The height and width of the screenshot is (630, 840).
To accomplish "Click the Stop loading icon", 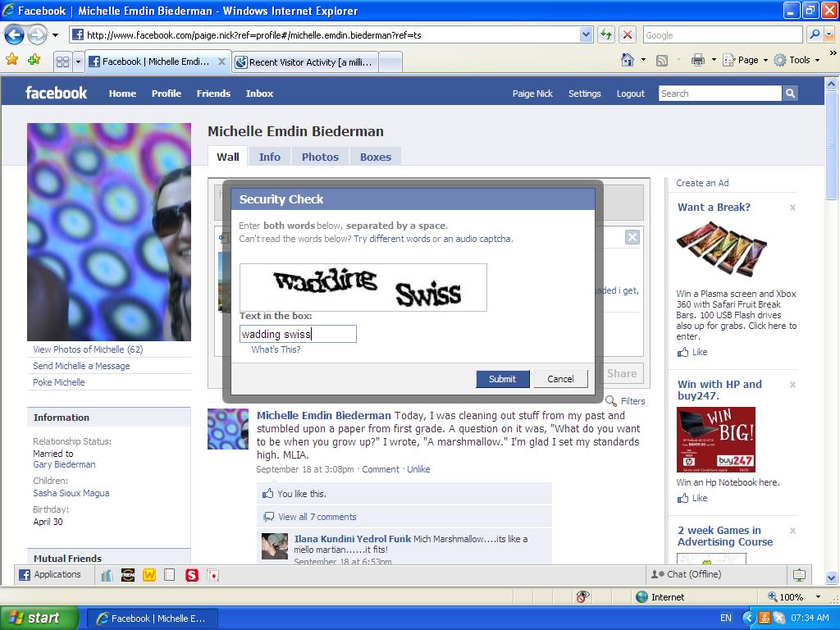I will 628,34.
